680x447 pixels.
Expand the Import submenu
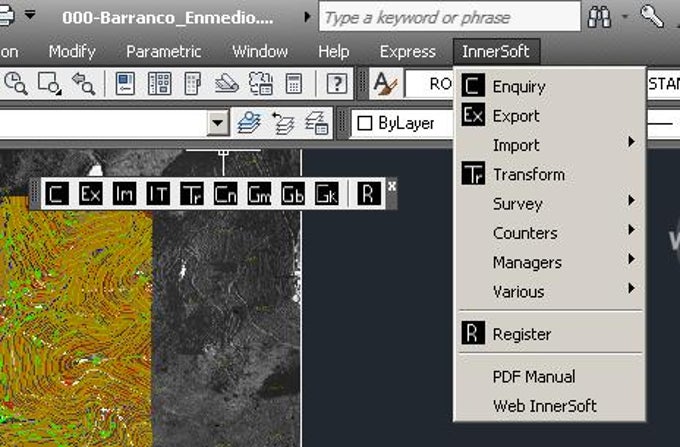pyautogui.click(x=549, y=145)
